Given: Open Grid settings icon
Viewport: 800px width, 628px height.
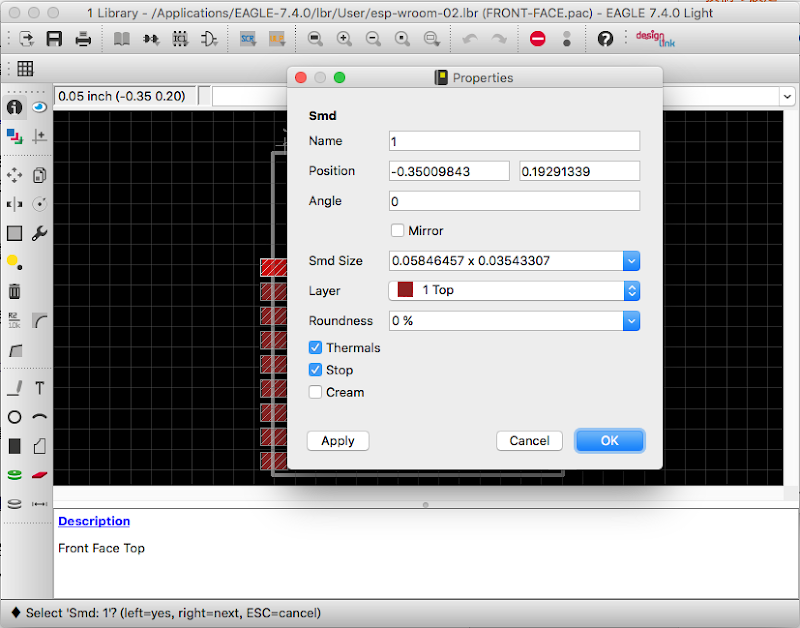Looking at the screenshot, I should point(26,68).
